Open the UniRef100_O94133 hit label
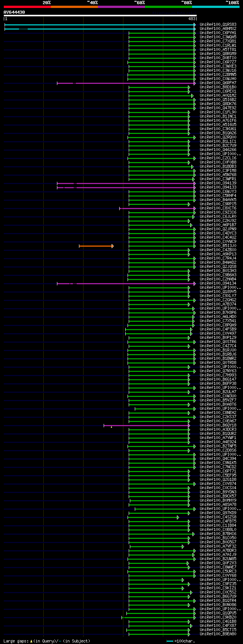243x644 pixels. [218, 187]
